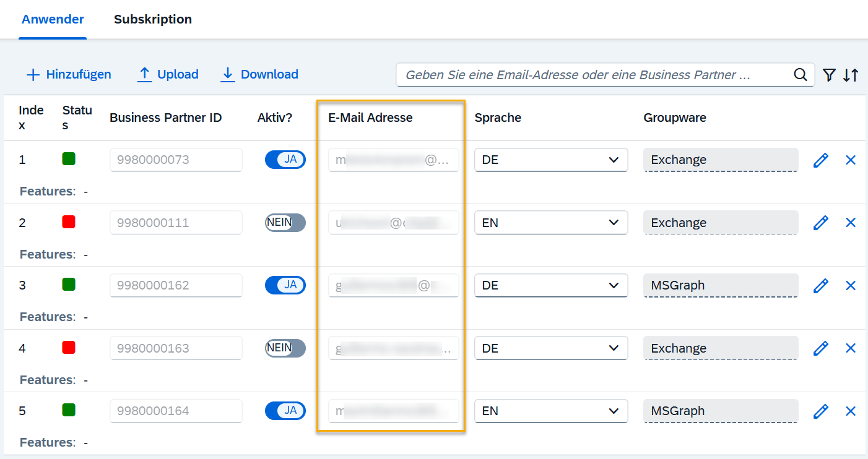Click the Upload button
The width and height of the screenshot is (868, 459).
pos(168,75)
